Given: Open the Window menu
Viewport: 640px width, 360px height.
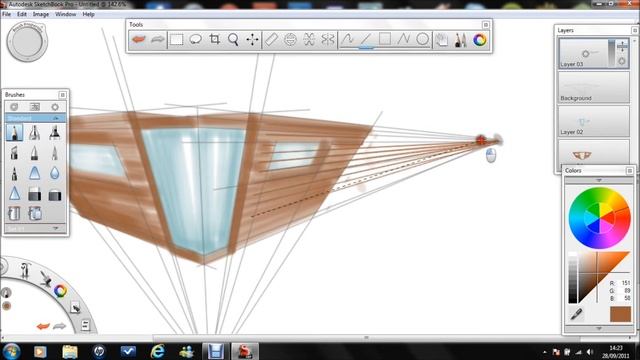Looking at the screenshot, I should click(65, 14).
